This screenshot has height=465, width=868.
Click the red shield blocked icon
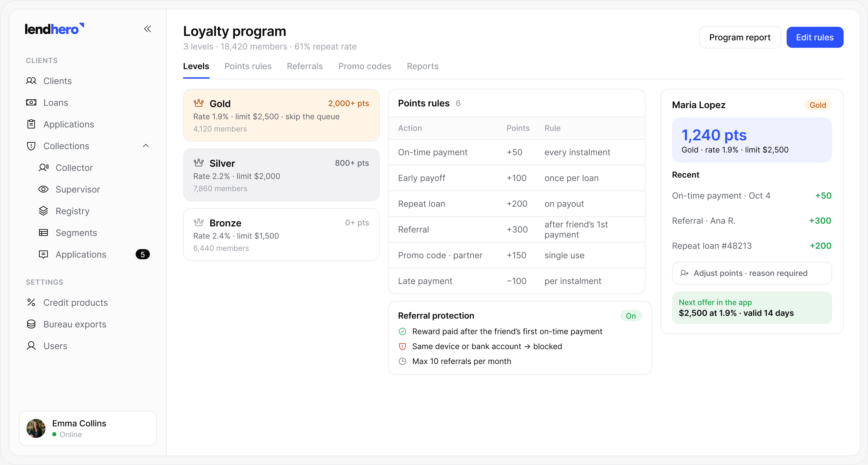click(402, 346)
